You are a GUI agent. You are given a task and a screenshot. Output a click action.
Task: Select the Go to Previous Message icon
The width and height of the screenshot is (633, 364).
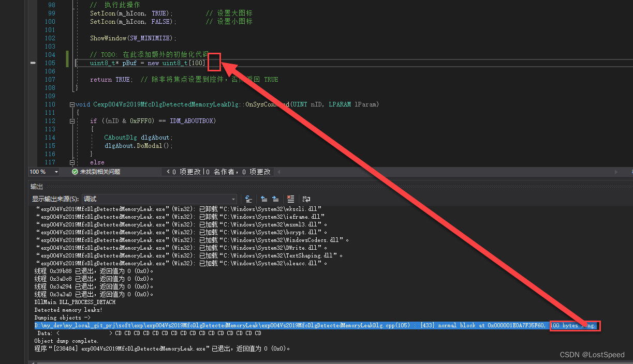pos(264,199)
